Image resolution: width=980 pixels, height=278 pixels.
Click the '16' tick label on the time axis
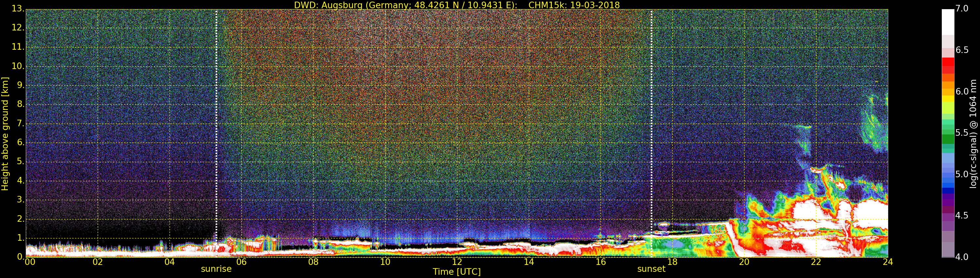601,262
